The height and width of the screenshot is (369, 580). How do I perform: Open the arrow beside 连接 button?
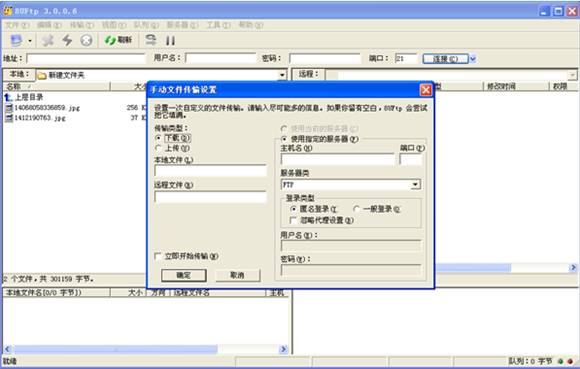(473, 59)
